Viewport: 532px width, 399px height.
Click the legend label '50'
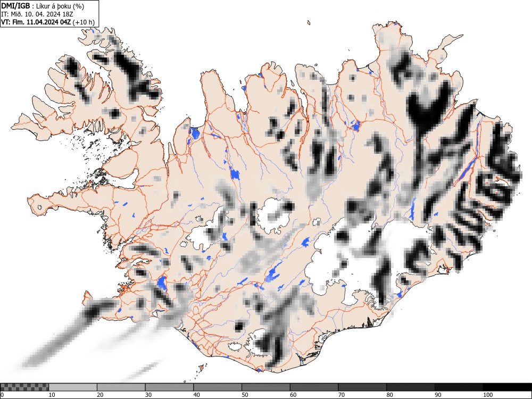tap(245, 395)
